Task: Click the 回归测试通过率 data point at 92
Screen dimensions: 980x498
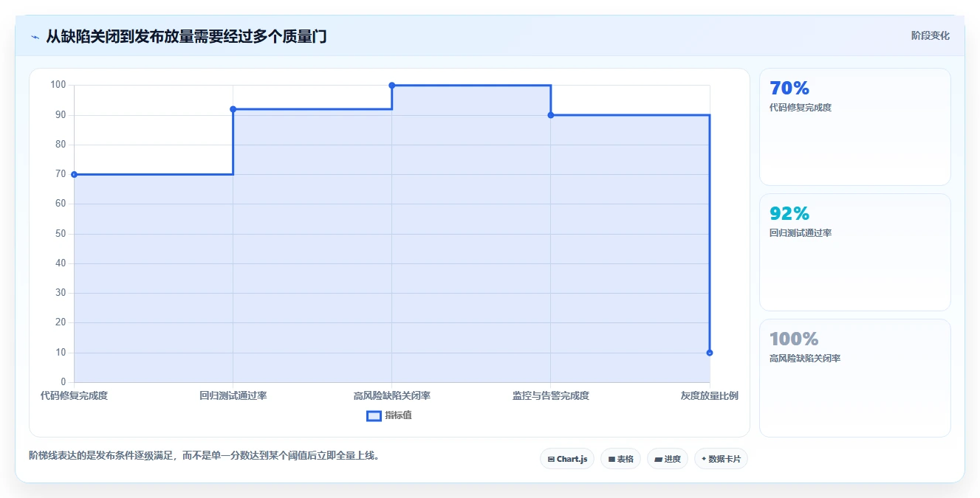Action: tap(233, 109)
